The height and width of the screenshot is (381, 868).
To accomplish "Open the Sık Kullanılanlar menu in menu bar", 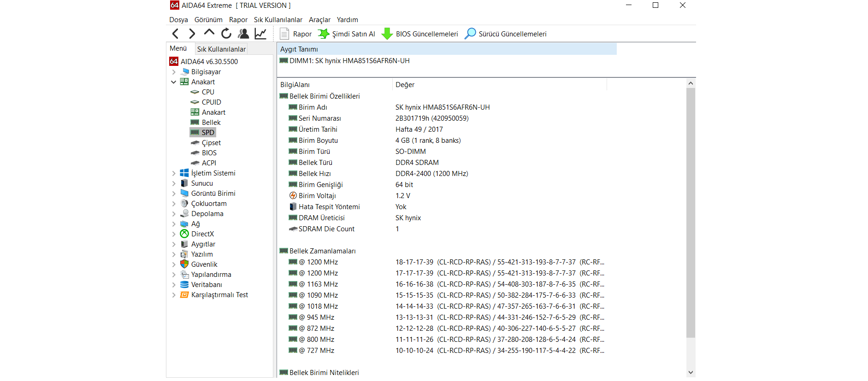I will click(x=278, y=20).
